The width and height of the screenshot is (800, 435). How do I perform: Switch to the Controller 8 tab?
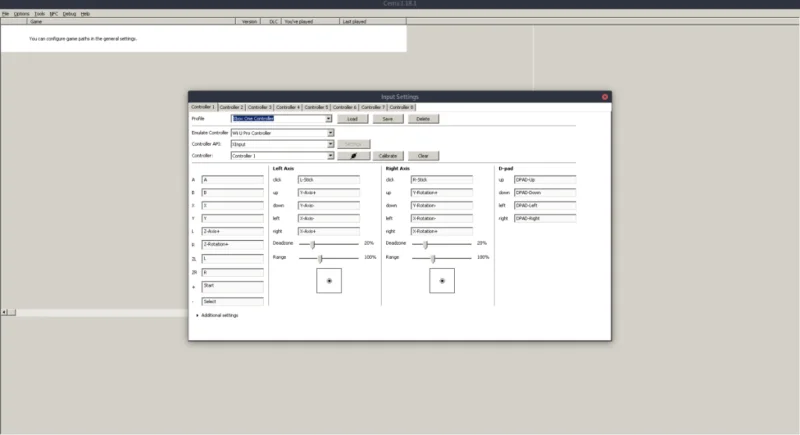[402, 107]
